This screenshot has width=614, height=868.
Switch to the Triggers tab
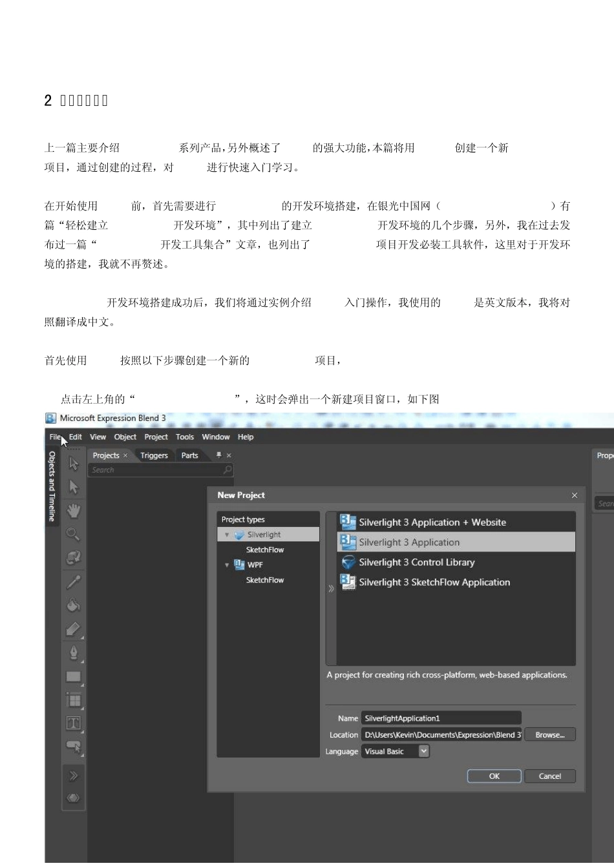click(x=154, y=455)
